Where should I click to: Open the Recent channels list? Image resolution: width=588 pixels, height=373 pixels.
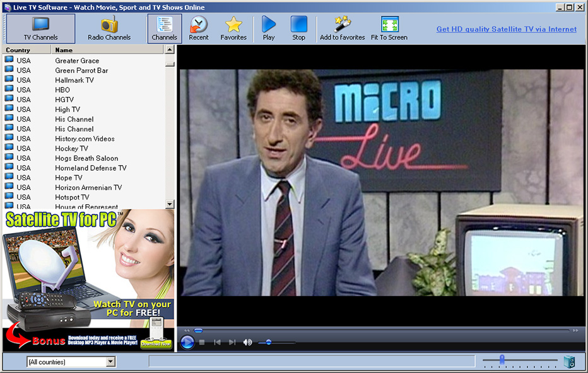click(198, 28)
